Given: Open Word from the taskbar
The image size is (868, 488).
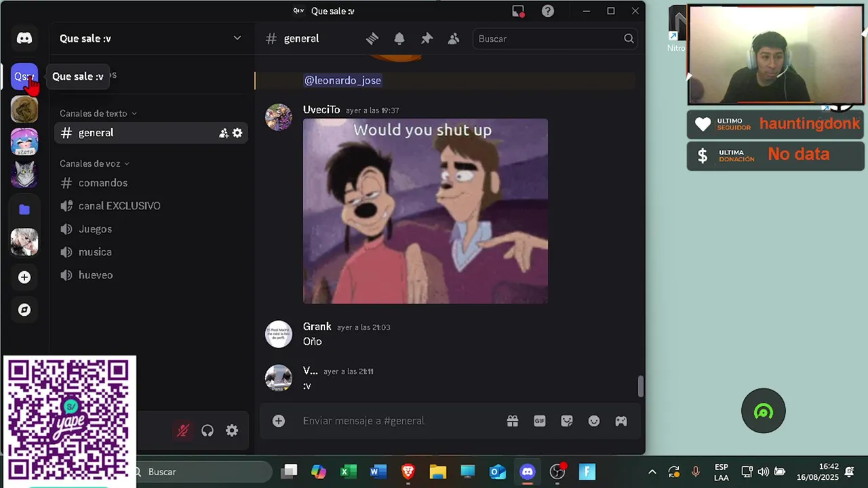Looking at the screenshot, I should [378, 472].
